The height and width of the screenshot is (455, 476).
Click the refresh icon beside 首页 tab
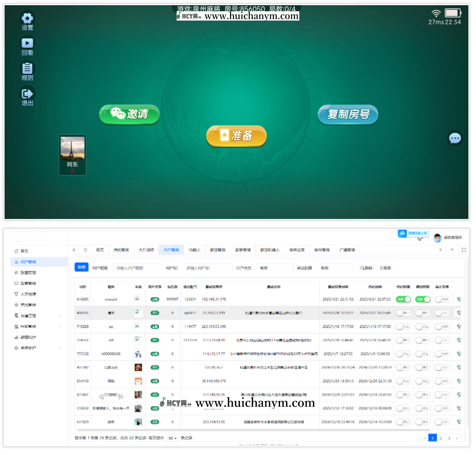pyautogui.click(x=86, y=250)
